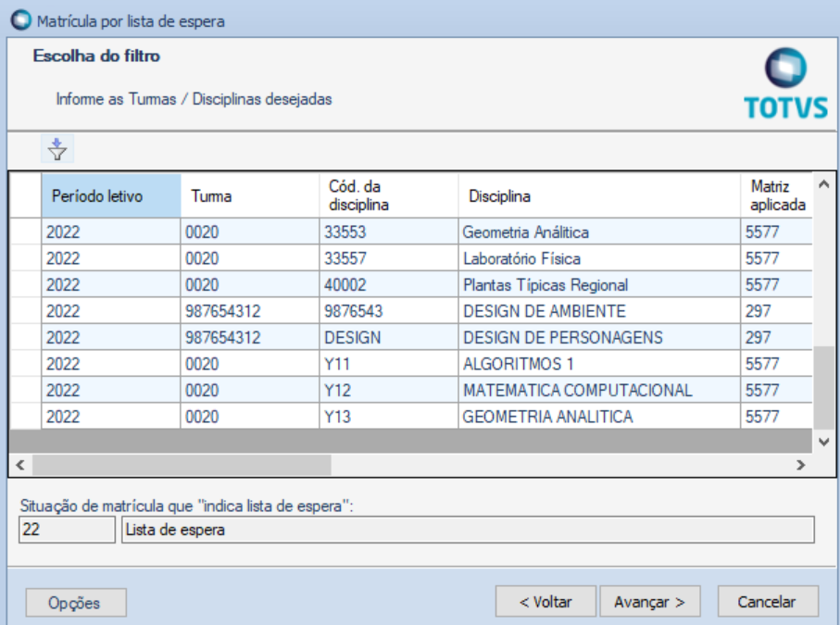The image size is (840, 625).
Task: Click the Cód. da disciplina header
Action: [388, 195]
